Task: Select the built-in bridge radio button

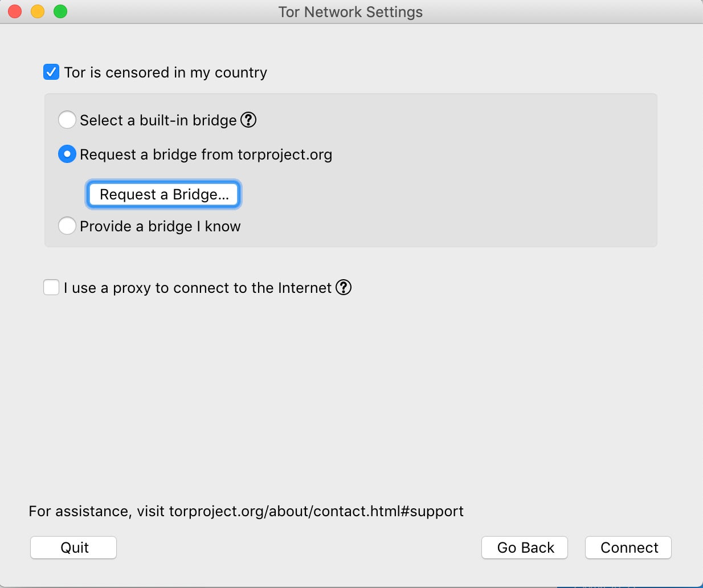Action: point(67,120)
